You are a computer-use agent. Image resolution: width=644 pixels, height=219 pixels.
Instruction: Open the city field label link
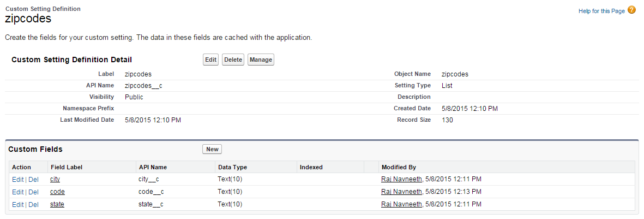55,179
